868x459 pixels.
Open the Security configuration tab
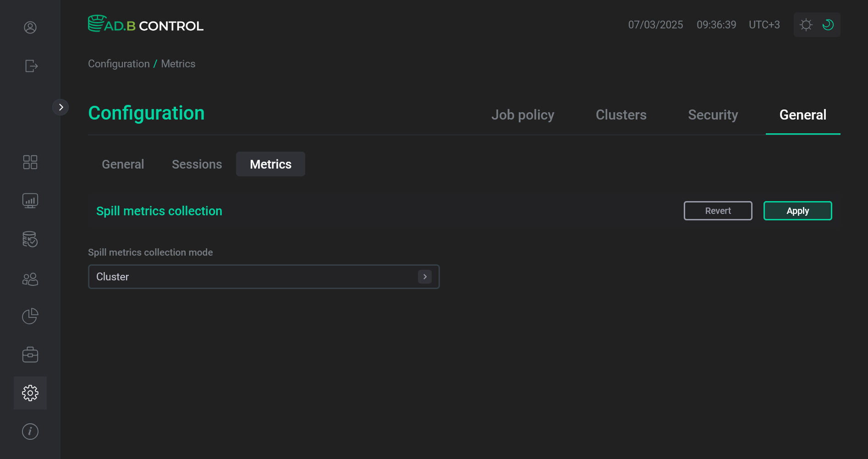713,115
